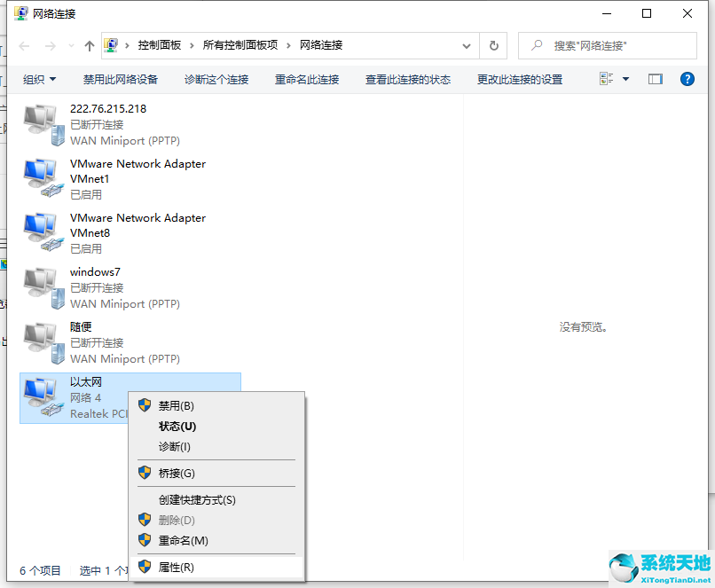715x588 pixels.
Task: Click inside the 搜索网络连接 search box
Action: coord(593,45)
